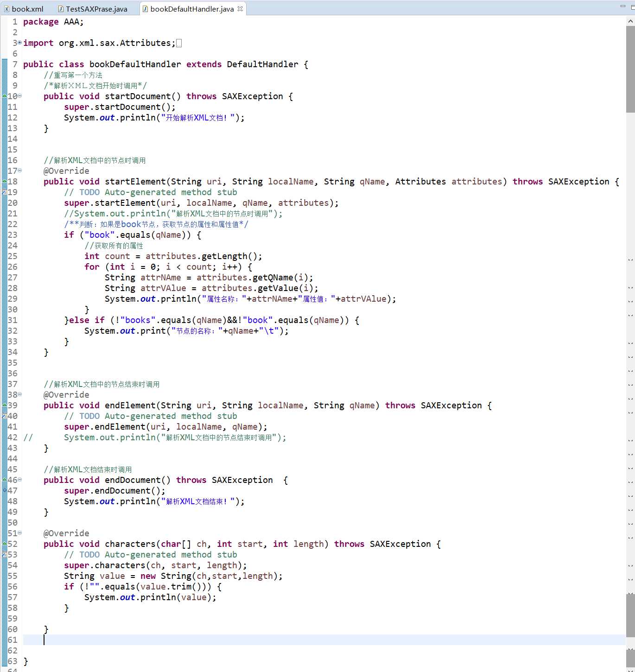Click the folded import placeholder box
635x672 pixels.
coord(179,43)
